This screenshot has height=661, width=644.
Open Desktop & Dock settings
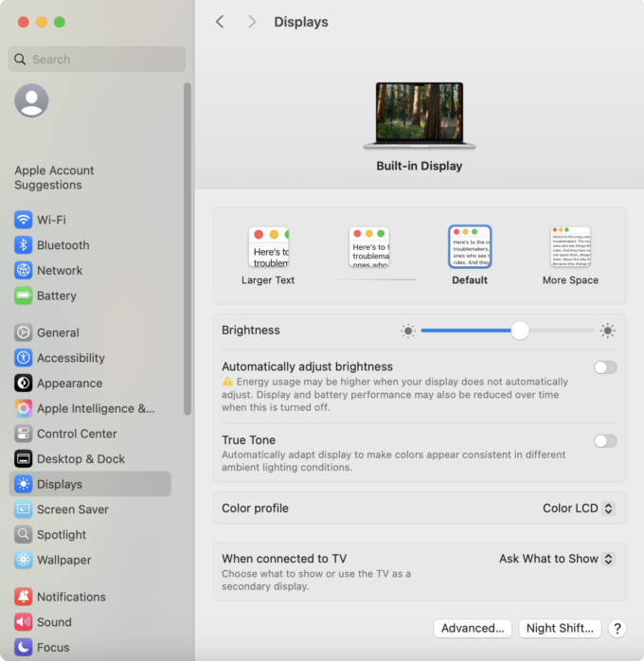click(90, 458)
